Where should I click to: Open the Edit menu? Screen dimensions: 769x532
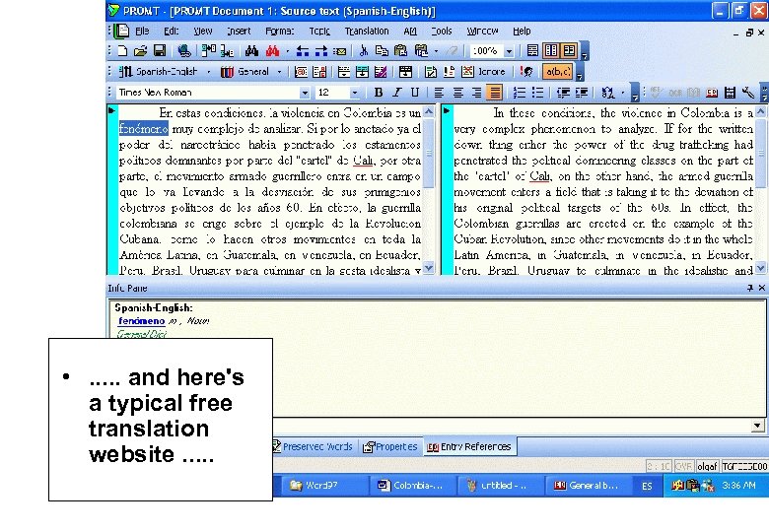172,31
